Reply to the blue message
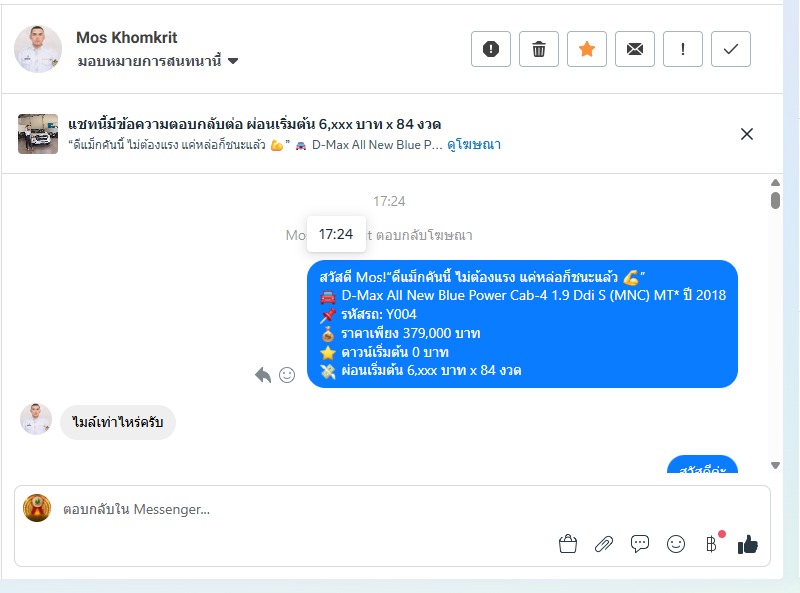The height and width of the screenshot is (593, 800). [x=263, y=375]
